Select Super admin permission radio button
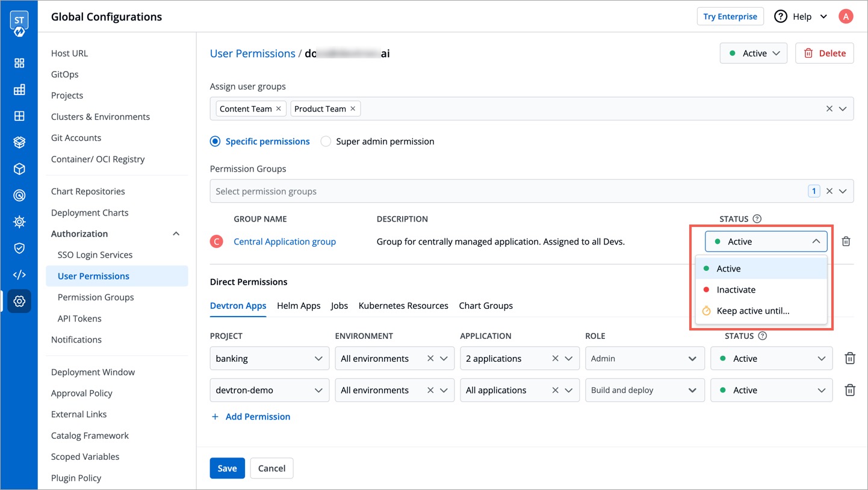This screenshot has width=868, height=490. (326, 141)
